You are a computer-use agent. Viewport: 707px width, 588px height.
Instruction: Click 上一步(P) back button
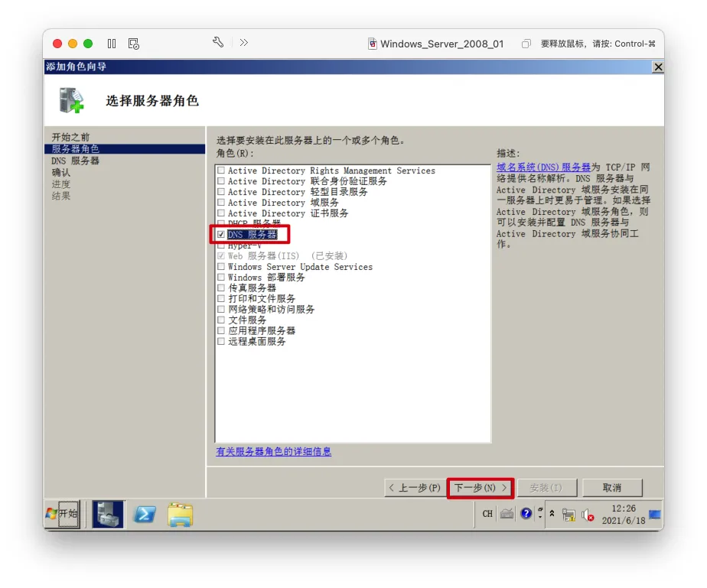coord(415,488)
